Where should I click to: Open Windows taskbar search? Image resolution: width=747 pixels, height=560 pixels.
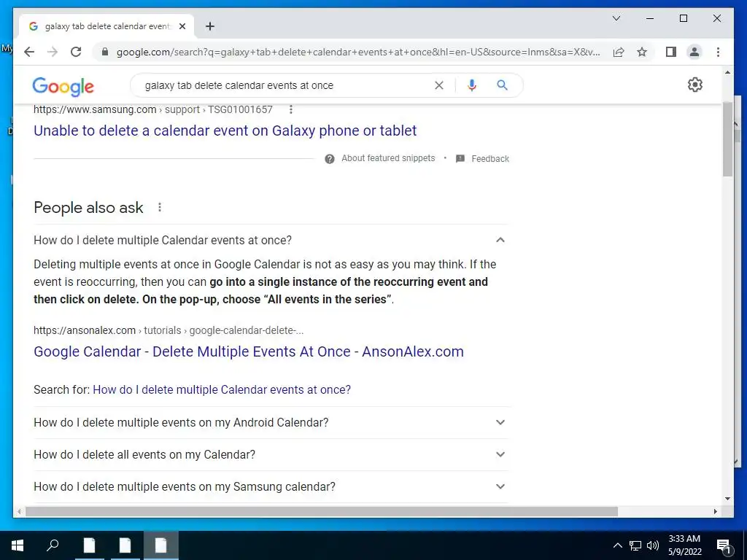(x=53, y=545)
